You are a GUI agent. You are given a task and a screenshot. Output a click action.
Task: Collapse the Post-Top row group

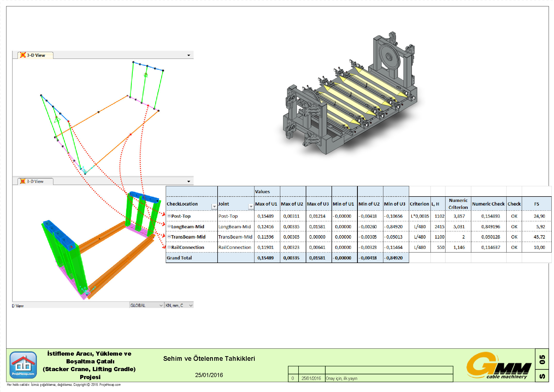point(169,216)
